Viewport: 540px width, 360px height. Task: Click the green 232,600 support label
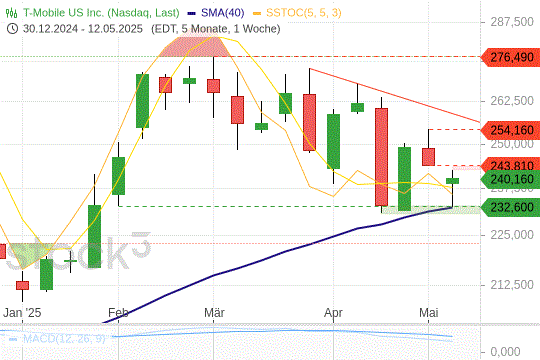(x=510, y=207)
